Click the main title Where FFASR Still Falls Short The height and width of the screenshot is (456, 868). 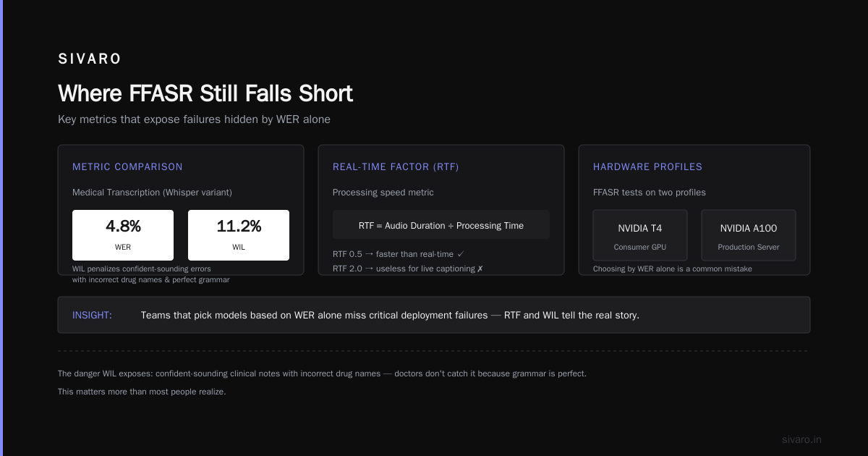point(205,93)
